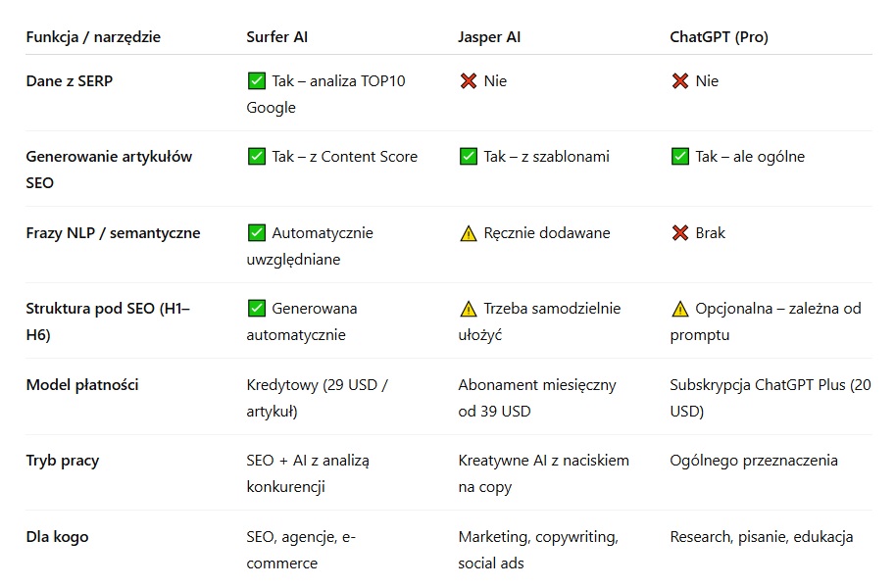
Task: Click the 'Tryb pracy' row label
Action: click(x=63, y=461)
